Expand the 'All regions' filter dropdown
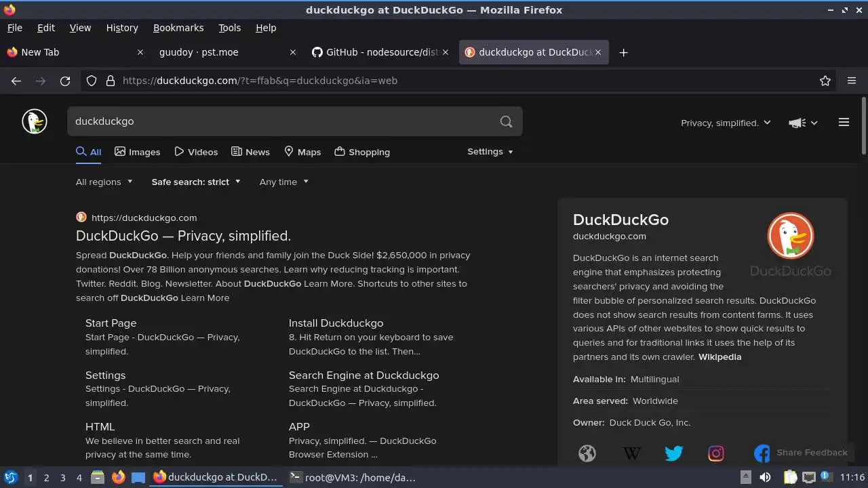This screenshot has height=488, width=868. pyautogui.click(x=104, y=182)
